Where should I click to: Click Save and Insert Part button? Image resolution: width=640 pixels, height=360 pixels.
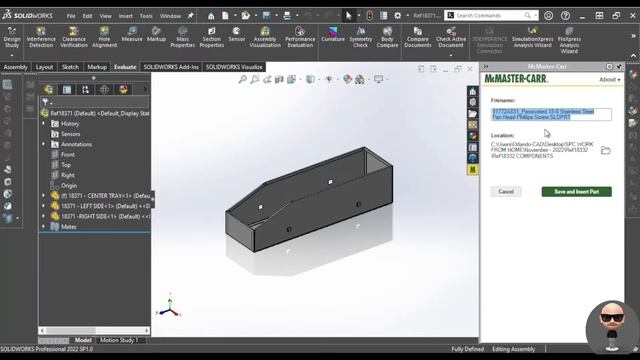coord(576,192)
